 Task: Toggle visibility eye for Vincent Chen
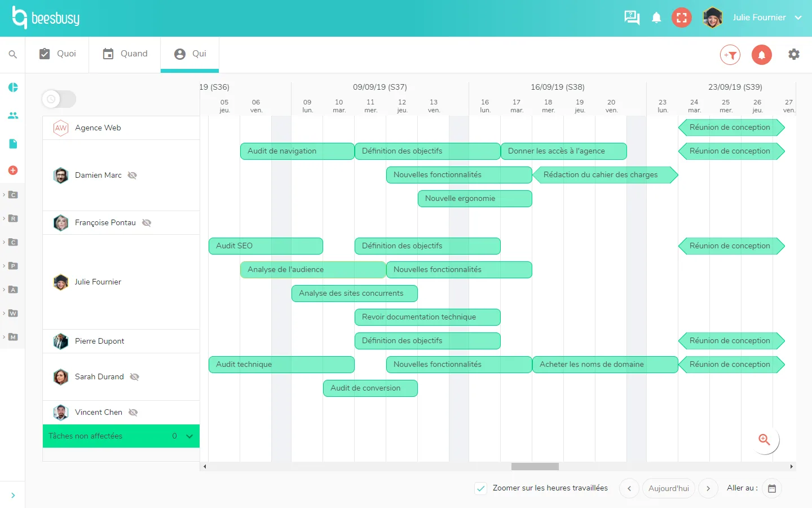[x=133, y=413]
